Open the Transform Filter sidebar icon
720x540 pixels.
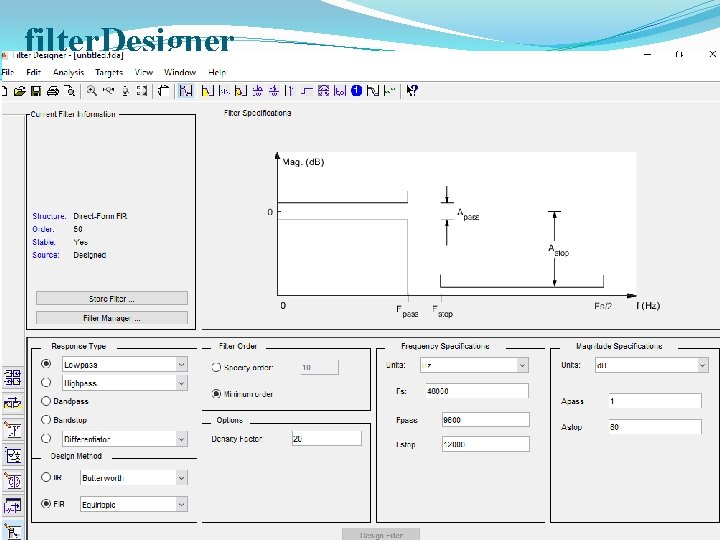pyautogui.click(x=13, y=403)
